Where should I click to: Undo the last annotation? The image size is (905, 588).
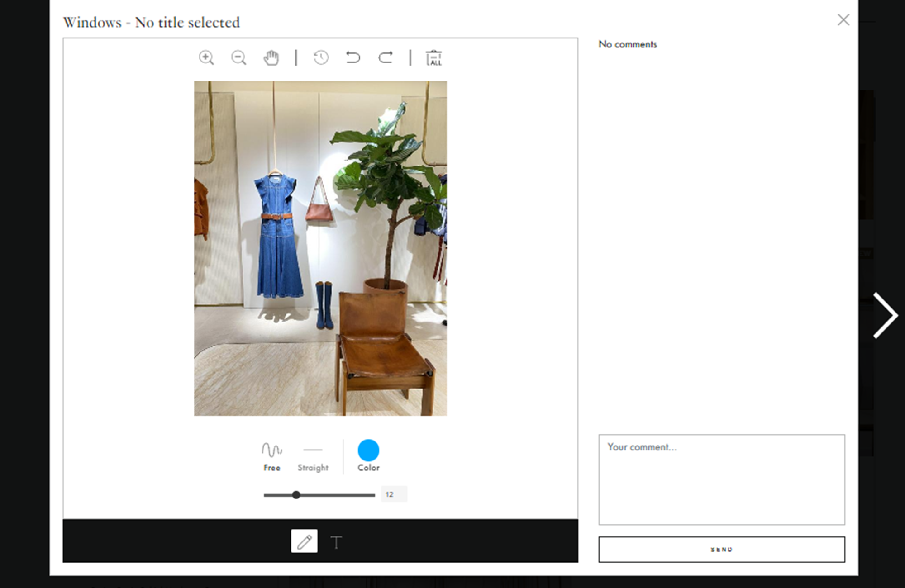pyautogui.click(x=353, y=57)
